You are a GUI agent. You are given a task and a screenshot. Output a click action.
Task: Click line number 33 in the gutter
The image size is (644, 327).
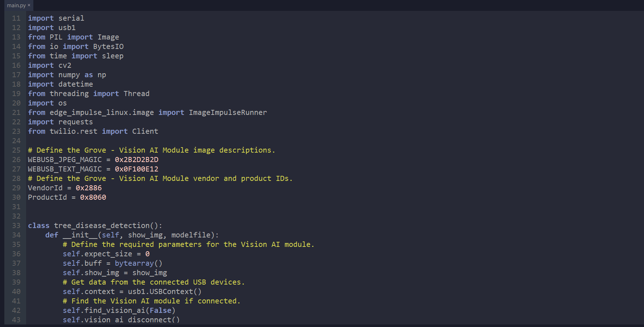point(16,225)
